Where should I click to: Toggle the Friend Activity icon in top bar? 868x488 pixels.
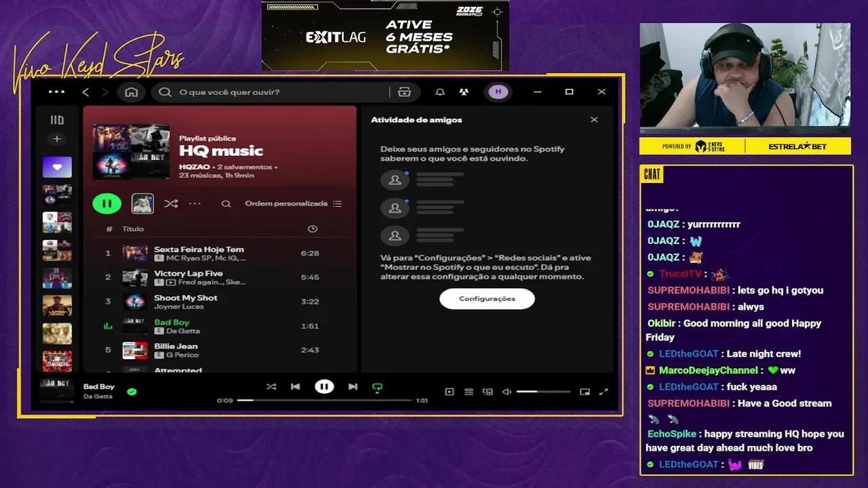click(x=464, y=92)
